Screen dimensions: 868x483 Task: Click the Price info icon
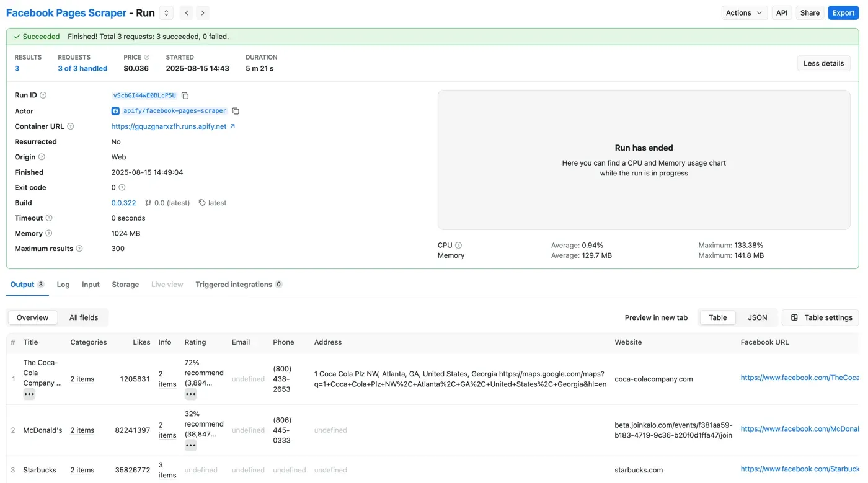pos(147,57)
